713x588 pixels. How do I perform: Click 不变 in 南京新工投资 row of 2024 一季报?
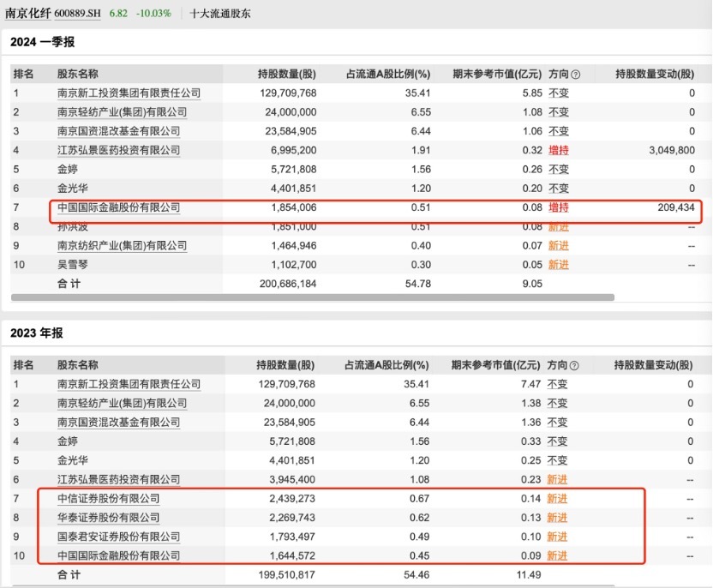pos(559,93)
